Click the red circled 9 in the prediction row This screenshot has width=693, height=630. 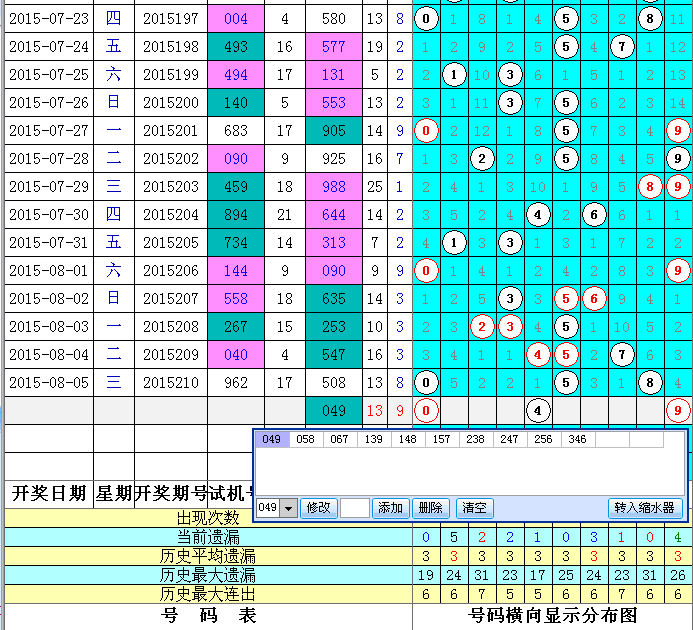[678, 411]
